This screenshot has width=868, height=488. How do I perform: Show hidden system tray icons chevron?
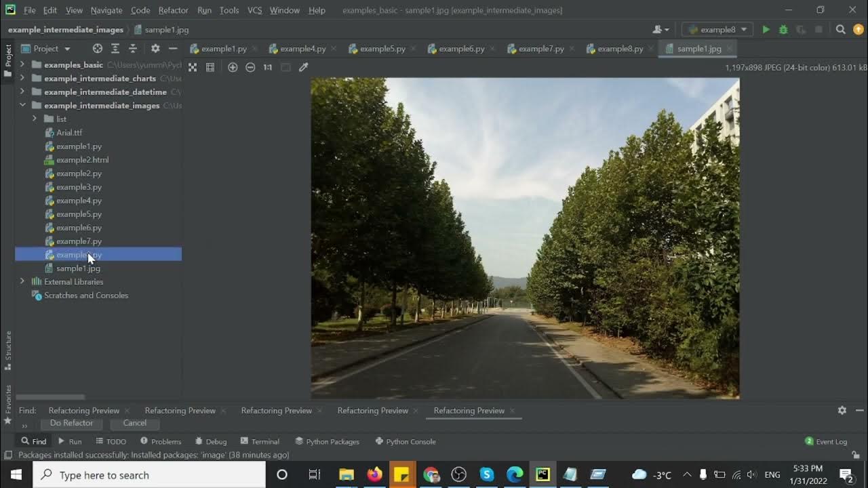click(687, 474)
